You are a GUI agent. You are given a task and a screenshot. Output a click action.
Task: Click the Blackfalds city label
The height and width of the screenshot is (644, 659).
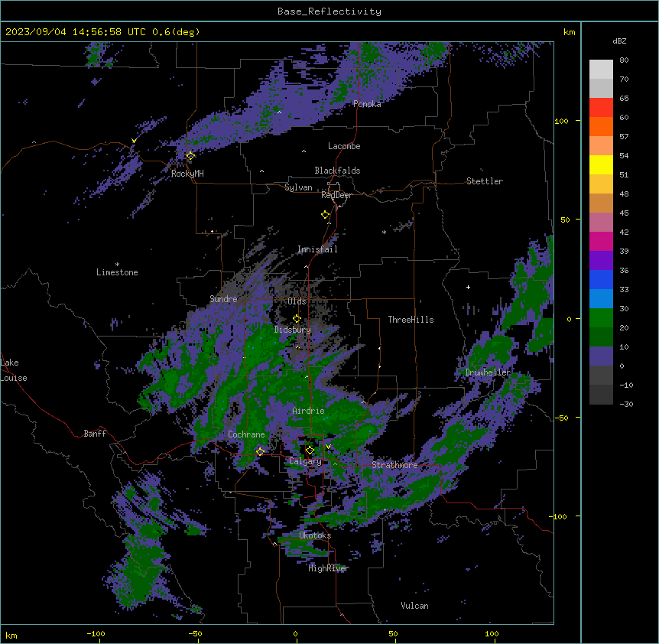click(x=337, y=171)
